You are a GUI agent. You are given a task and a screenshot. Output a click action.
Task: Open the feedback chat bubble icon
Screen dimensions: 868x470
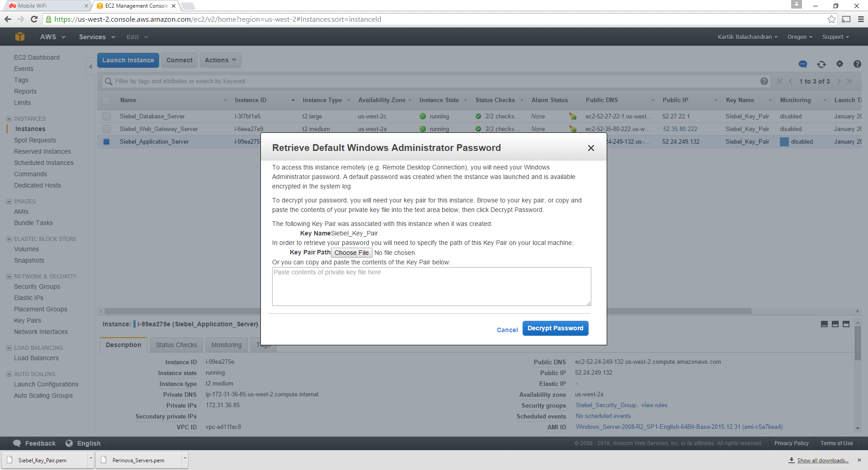[803, 64]
